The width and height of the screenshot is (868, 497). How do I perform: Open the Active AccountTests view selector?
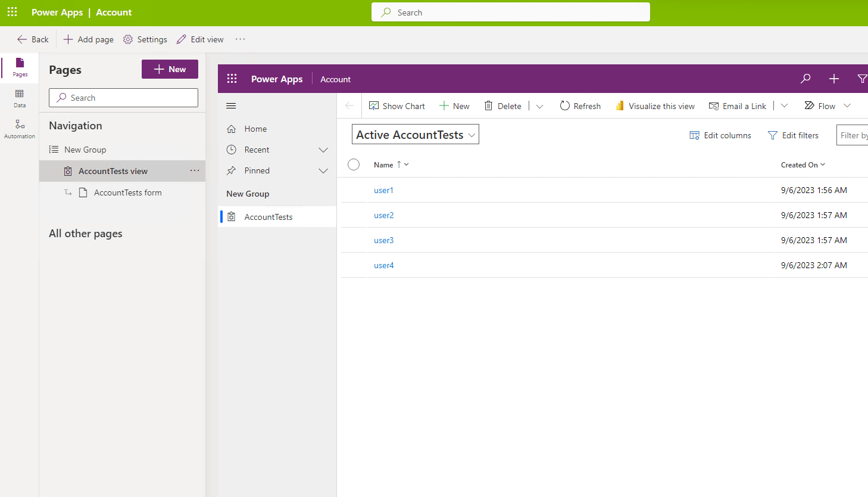[416, 135]
